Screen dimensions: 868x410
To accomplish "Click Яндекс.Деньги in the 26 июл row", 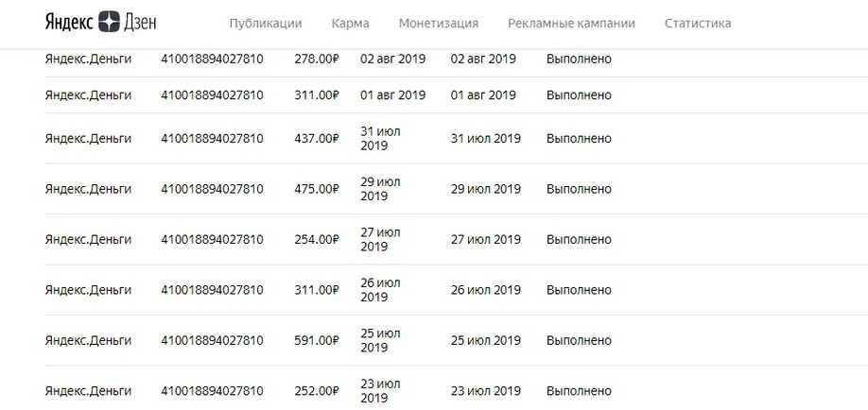I will click(88, 290).
